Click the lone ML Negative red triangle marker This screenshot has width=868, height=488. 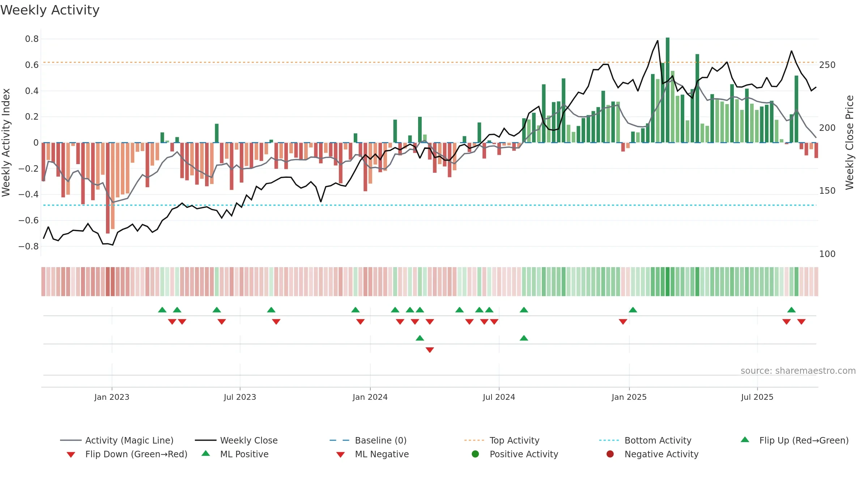(x=430, y=350)
